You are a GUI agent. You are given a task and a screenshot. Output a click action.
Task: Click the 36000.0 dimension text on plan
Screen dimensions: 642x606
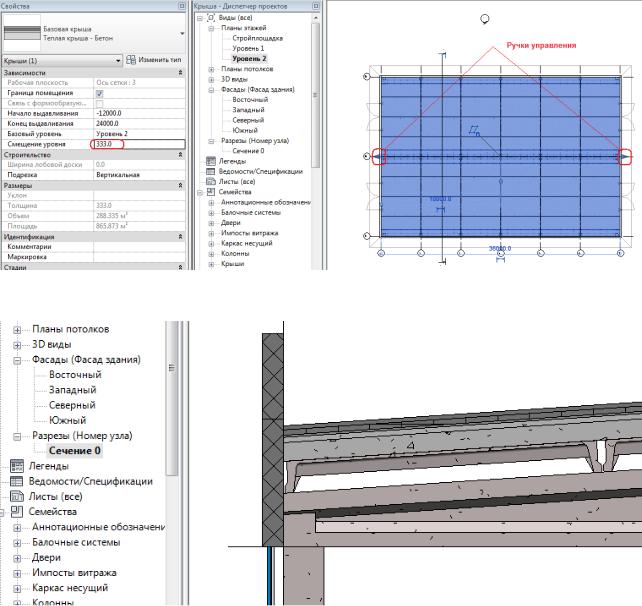(500, 249)
